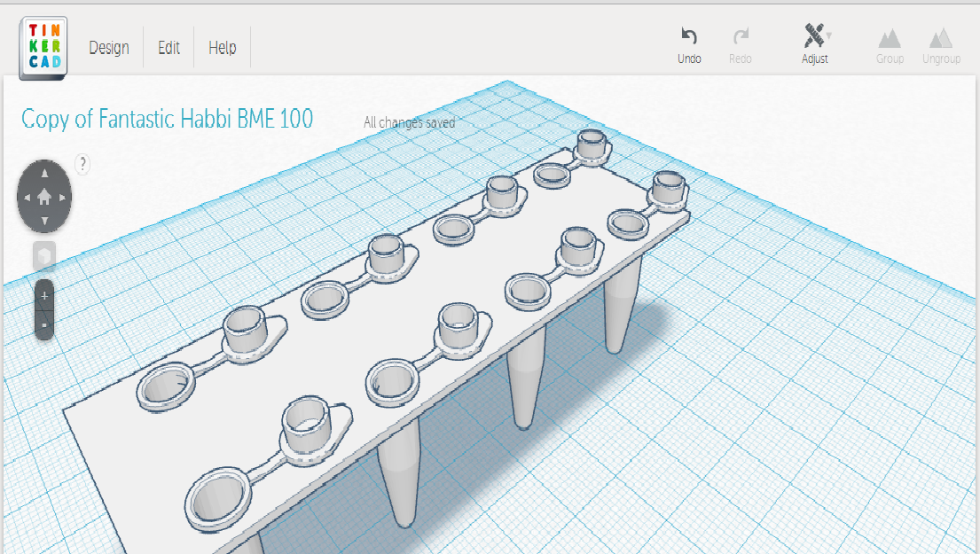Click the Tinkercad logo
Screen dimensions: 980x554
coord(43,48)
